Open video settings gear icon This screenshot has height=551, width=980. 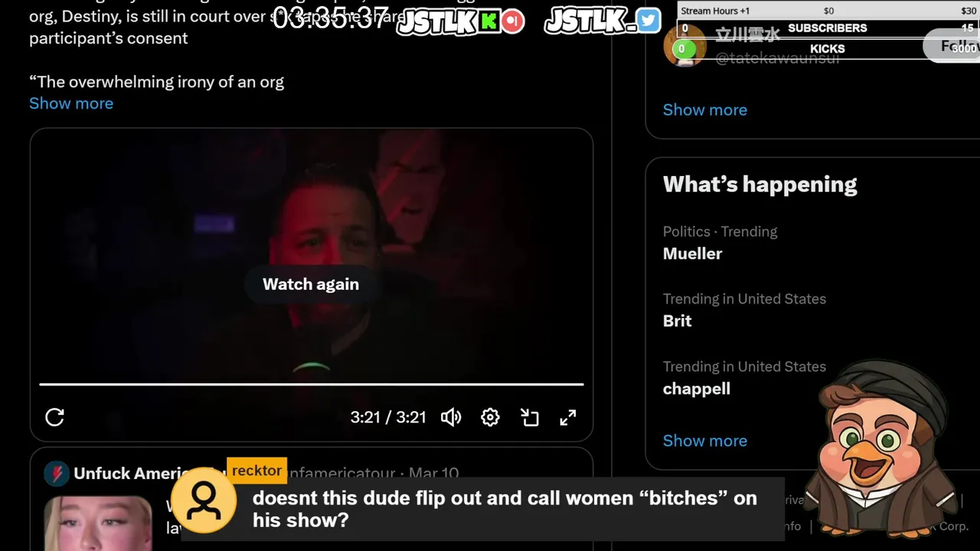pyautogui.click(x=490, y=417)
